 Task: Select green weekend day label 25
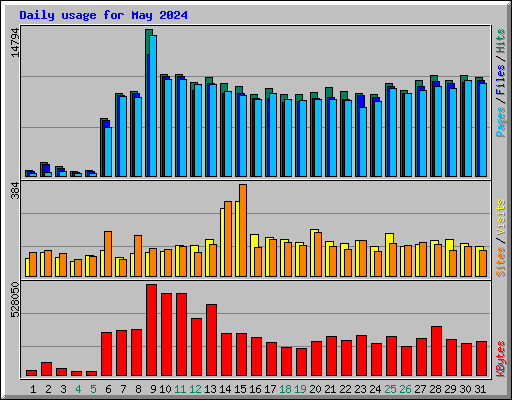click(x=390, y=389)
